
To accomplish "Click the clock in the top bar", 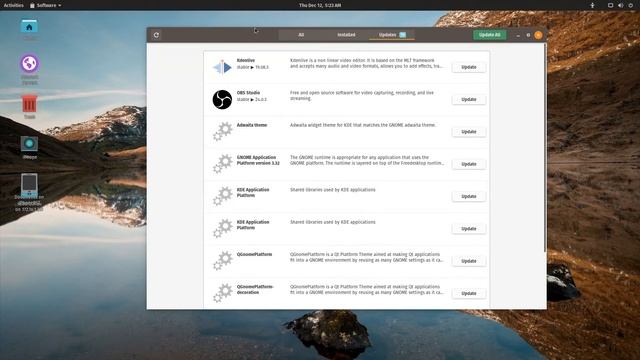I will click(320, 5).
